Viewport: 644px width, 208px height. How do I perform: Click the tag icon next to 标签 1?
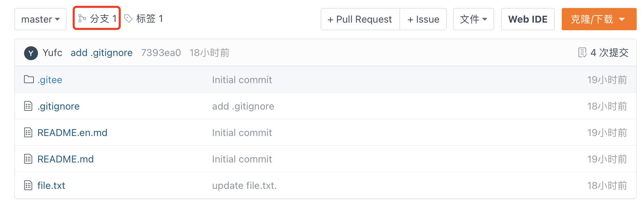129,18
